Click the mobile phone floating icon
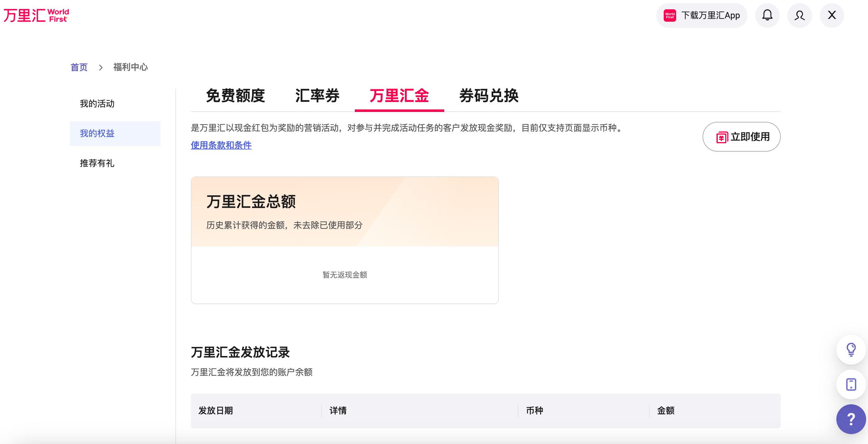This screenshot has width=868, height=444. (x=851, y=384)
